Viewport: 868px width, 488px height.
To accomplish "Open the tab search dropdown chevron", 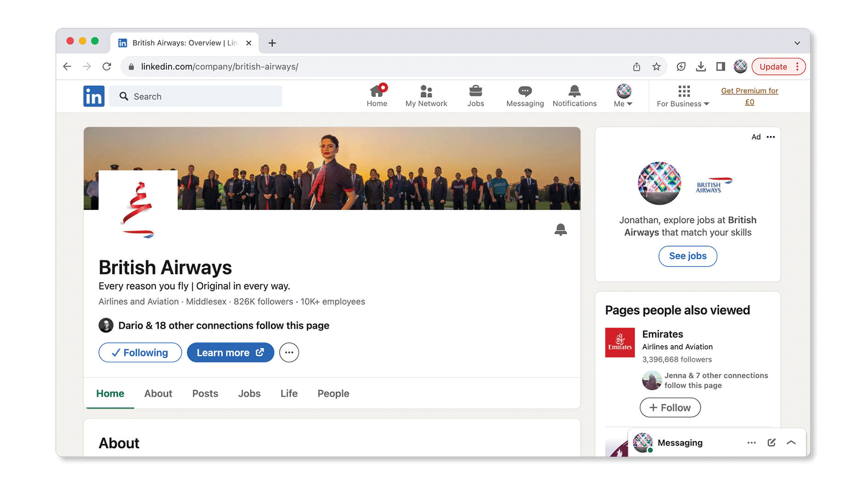I will (797, 43).
